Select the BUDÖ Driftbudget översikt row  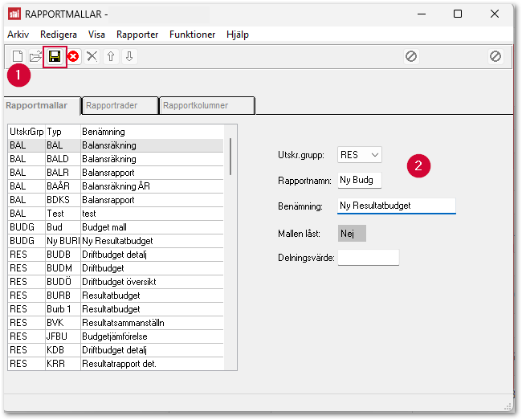[116, 282]
